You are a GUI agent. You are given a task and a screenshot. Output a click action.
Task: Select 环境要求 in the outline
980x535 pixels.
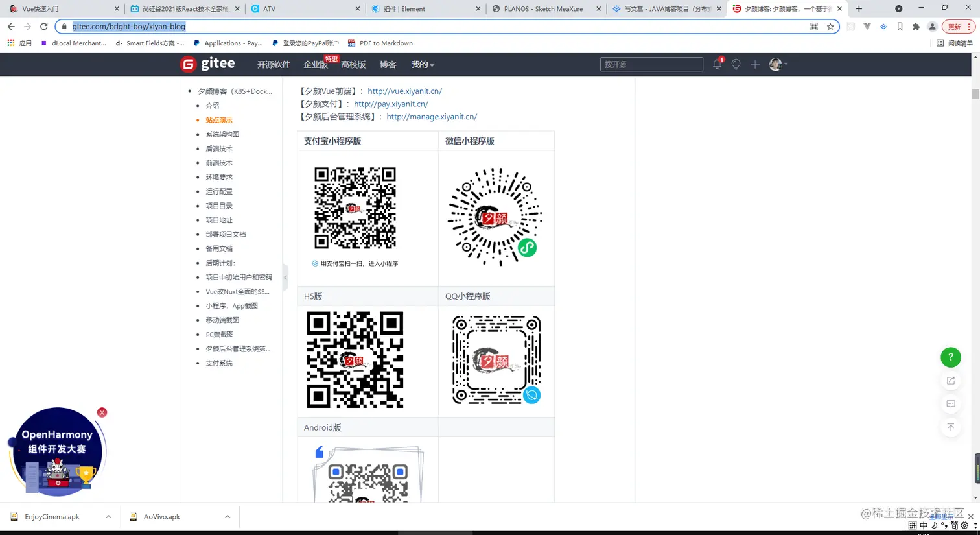point(219,177)
